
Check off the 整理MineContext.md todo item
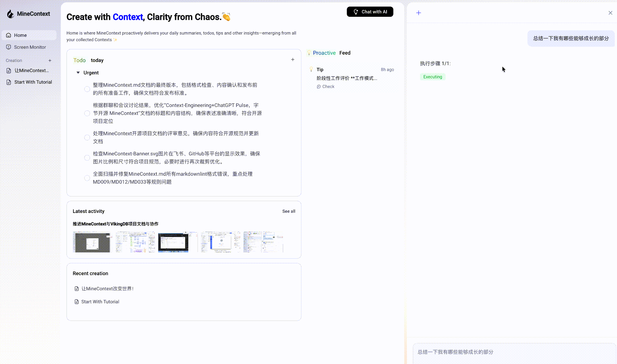tap(87, 89)
